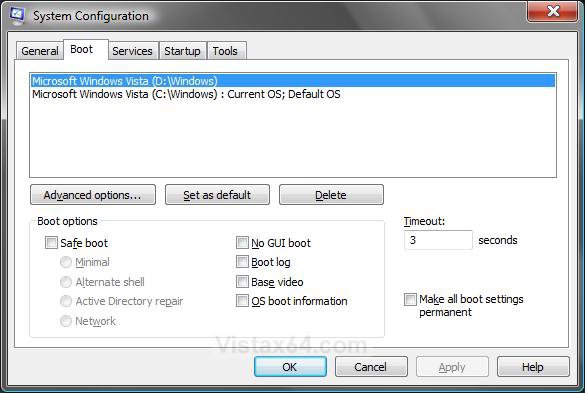585x393 pixels.
Task: Select the Vista C:\Windows Current OS entry
Action: [293, 94]
